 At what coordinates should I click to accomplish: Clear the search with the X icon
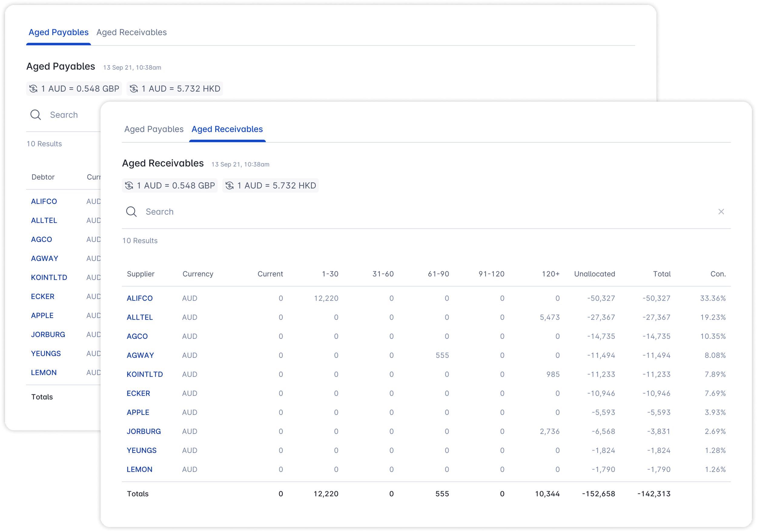[x=721, y=212]
